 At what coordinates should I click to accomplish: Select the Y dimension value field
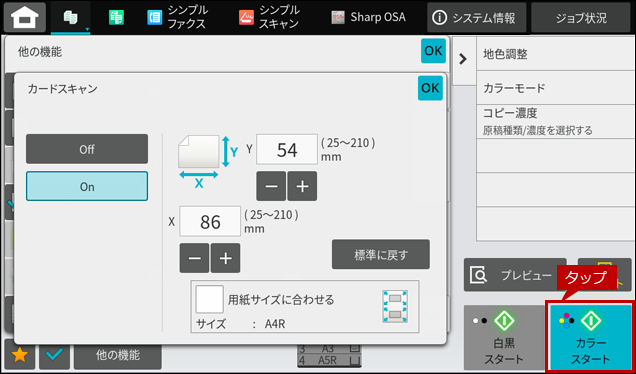coord(287,149)
